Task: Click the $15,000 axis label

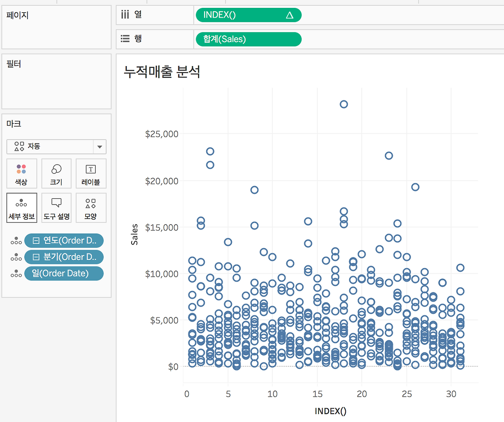Action: tap(162, 227)
